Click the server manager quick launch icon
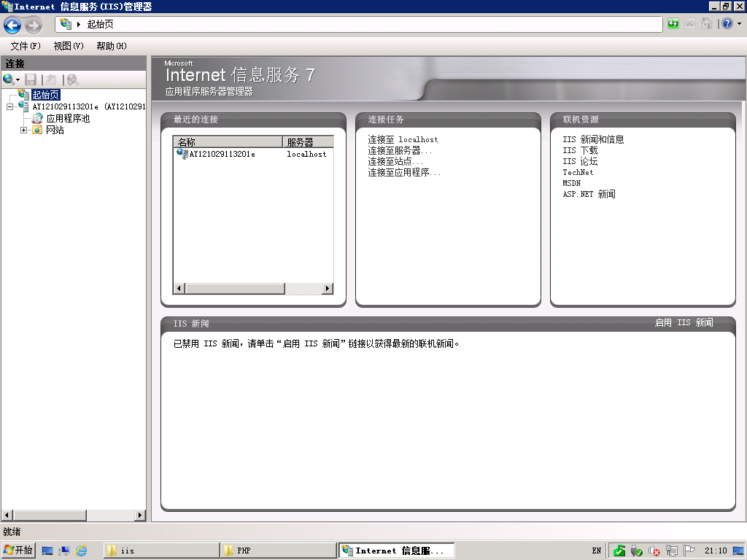Viewport: 747px width, 560px height. click(x=64, y=551)
